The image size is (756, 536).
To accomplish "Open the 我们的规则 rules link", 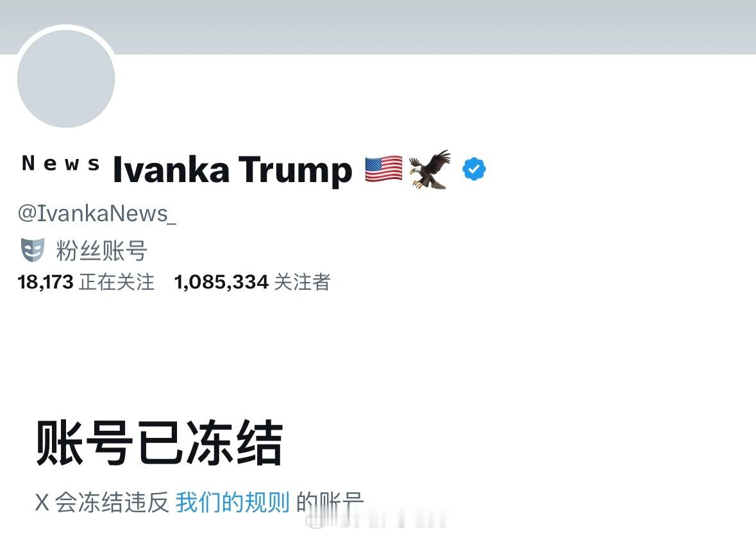I will click(x=232, y=502).
